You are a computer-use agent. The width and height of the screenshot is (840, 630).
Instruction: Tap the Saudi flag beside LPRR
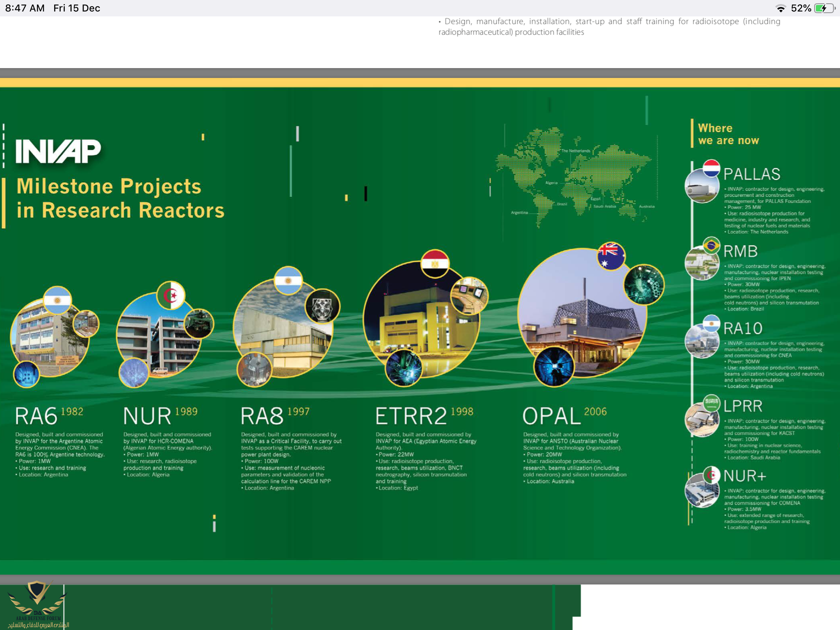coord(711,403)
